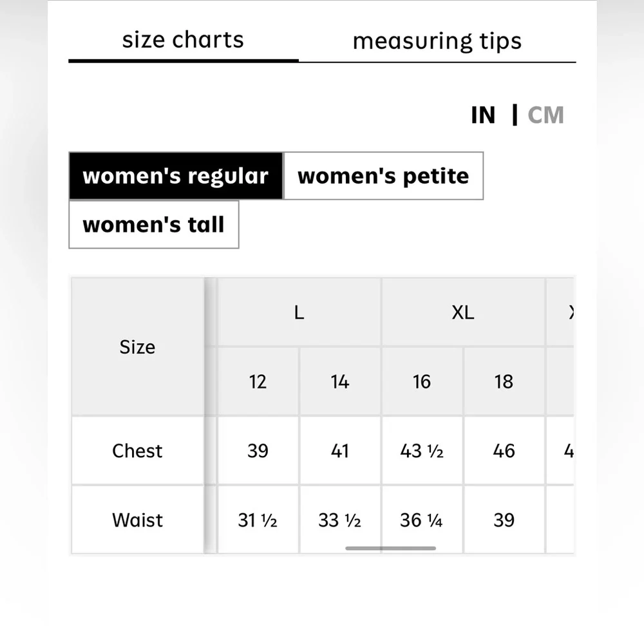This screenshot has width=644, height=644.
Task: Switch to the size charts tab
Action: click(x=183, y=41)
